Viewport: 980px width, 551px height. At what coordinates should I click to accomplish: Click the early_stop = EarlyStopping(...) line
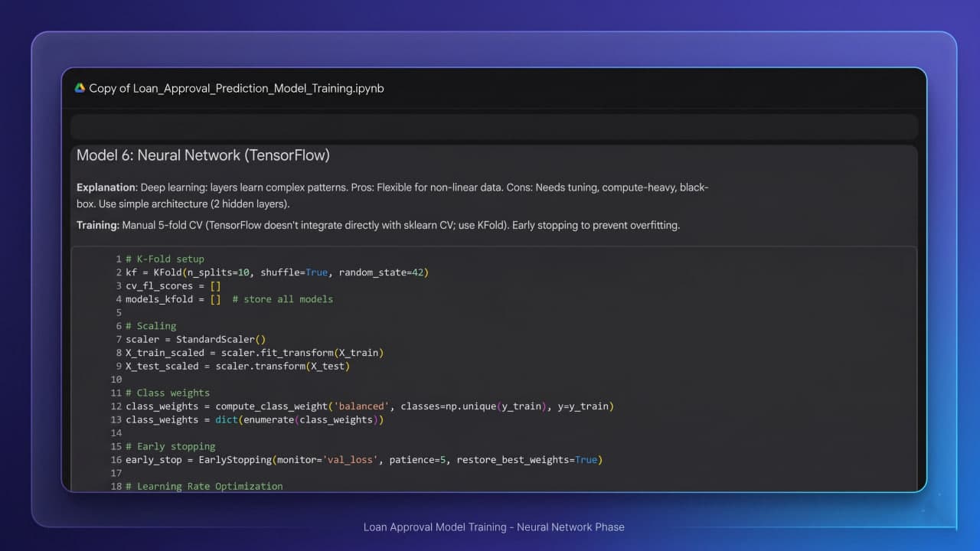(x=364, y=460)
